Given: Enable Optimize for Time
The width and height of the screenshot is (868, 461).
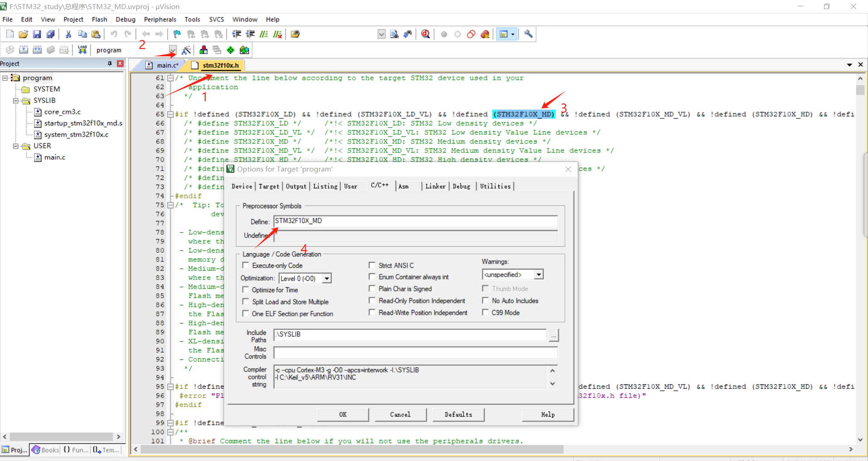Looking at the screenshot, I should (x=246, y=289).
